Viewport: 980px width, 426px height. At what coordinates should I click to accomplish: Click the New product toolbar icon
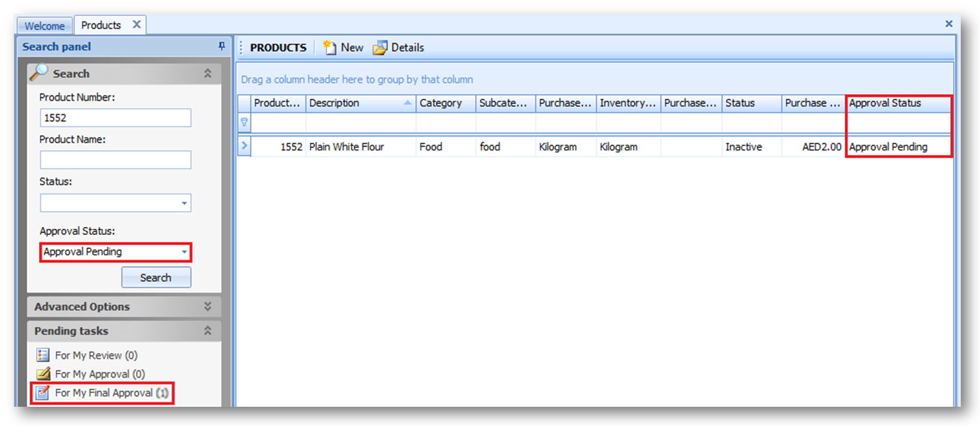pos(330,48)
